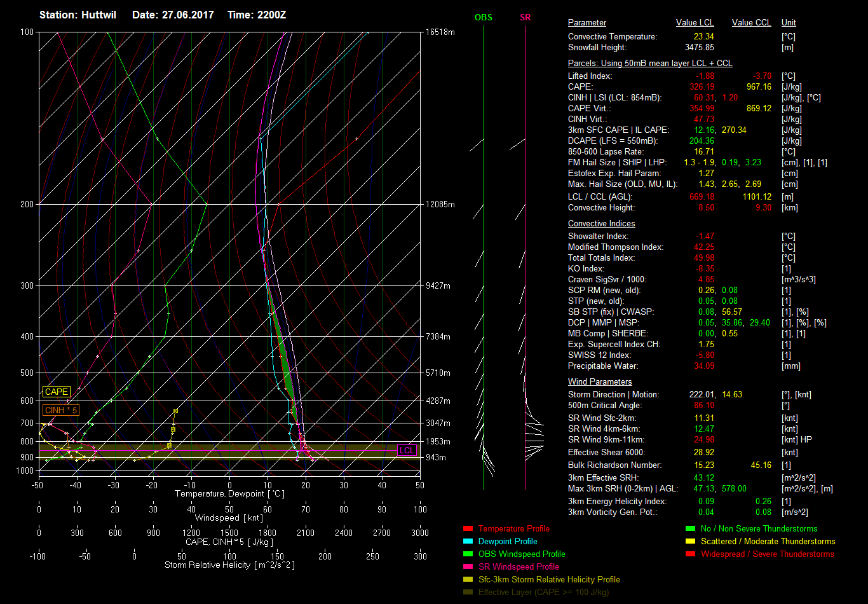Click the yellow Scattered / Moderate Thunderstorms swatch

690,542
